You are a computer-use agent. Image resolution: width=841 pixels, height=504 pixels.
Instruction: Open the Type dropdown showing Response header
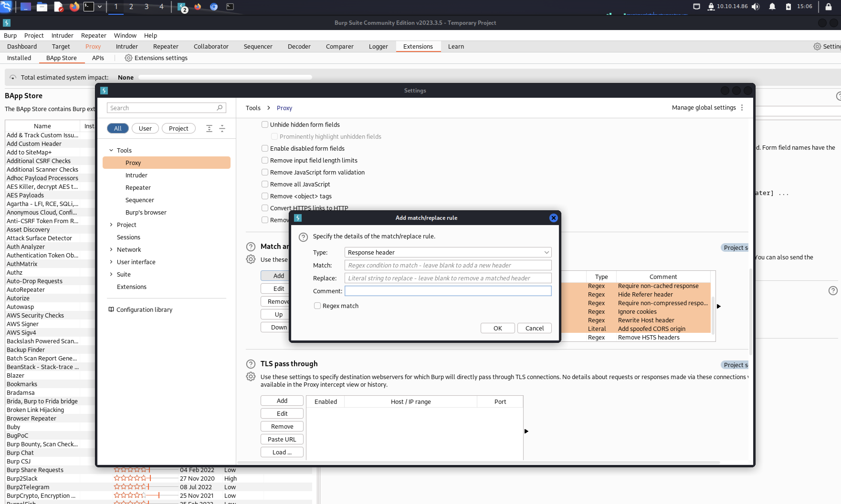[x=448, y=252]
